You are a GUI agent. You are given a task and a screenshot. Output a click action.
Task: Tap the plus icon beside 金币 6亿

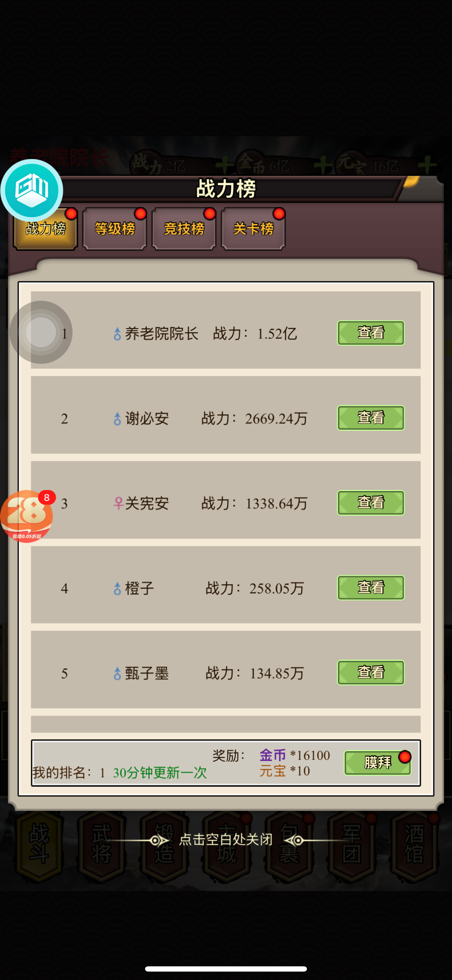323,165
